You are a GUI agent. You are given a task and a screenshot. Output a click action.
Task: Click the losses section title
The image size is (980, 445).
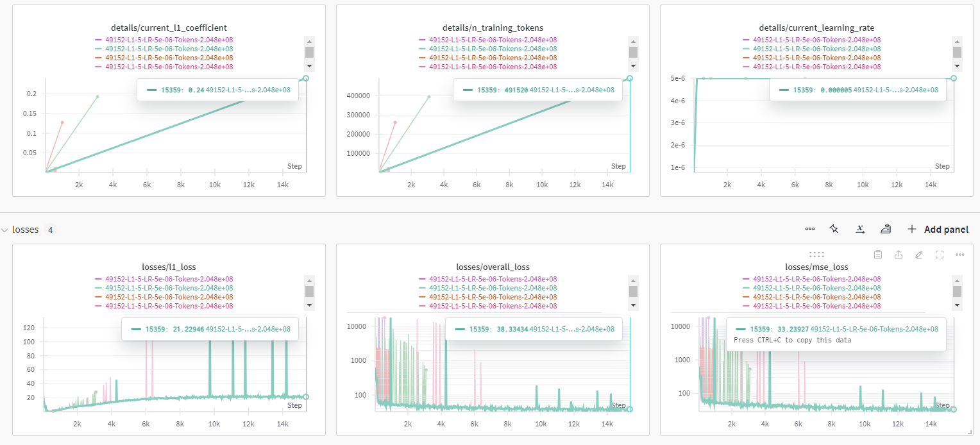coord(26,230)
